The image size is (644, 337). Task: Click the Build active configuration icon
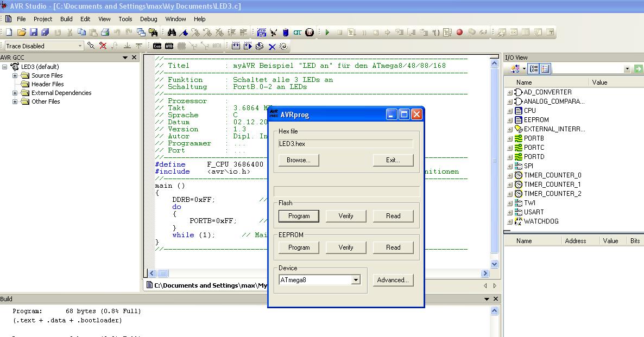(x=236, y=46)
